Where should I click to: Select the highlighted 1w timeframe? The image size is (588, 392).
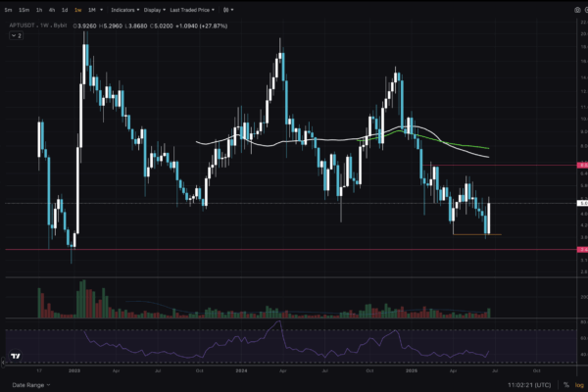77,10
